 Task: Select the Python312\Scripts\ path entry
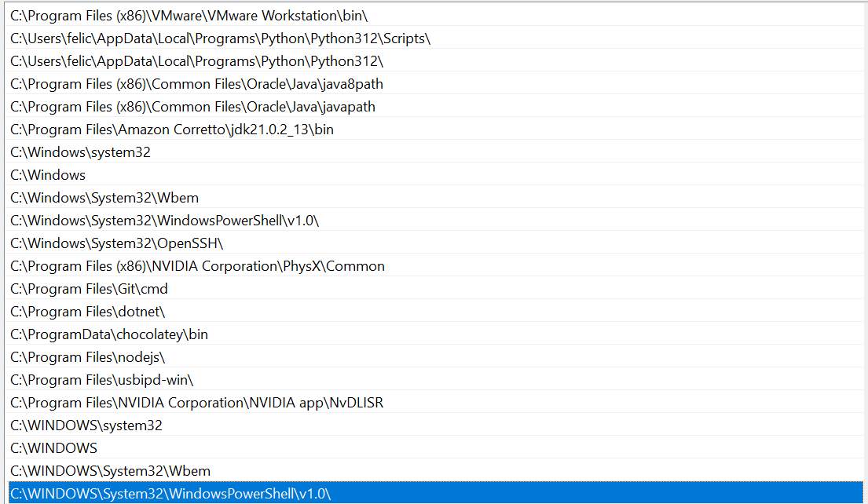coord(436,38)
